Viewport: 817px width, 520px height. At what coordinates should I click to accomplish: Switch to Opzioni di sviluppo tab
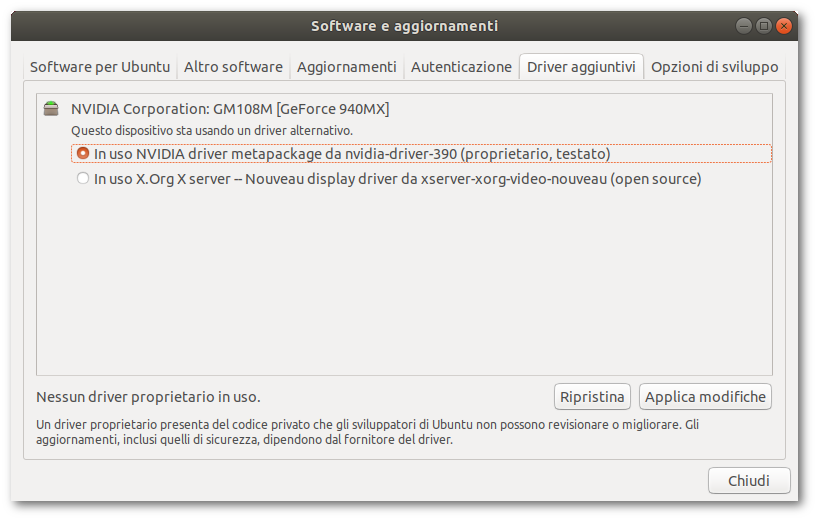pos(714,67)
